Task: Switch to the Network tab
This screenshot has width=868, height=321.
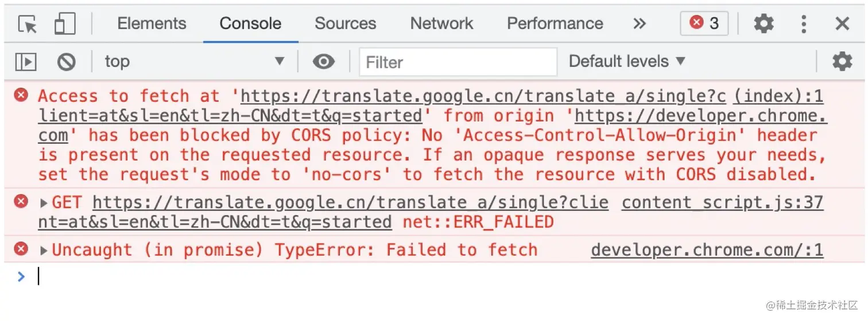Action: tap(441, 24)
